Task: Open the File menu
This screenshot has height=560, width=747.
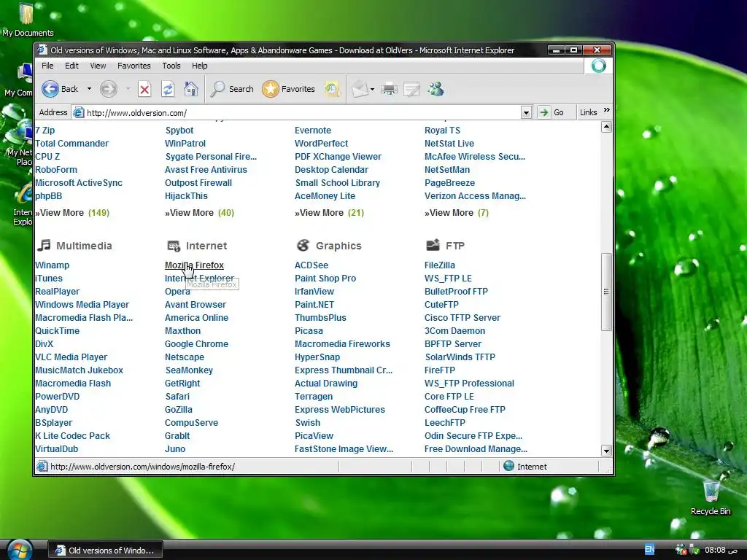Action: click(x=47, y=66)
